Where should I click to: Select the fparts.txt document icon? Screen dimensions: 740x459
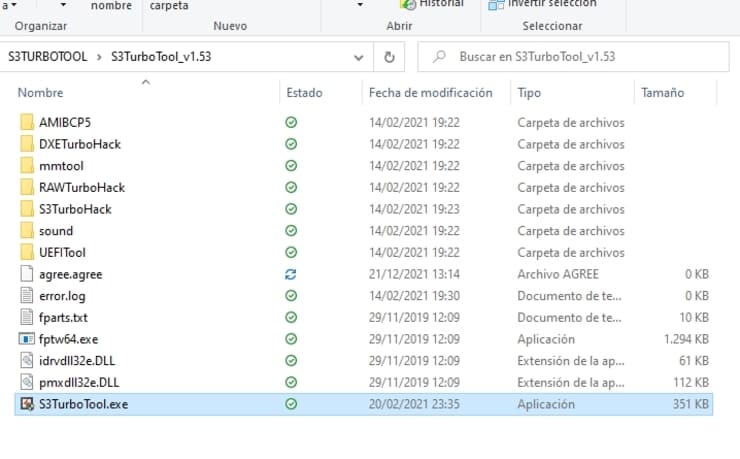pyautogui.click(x=27, y=317)
